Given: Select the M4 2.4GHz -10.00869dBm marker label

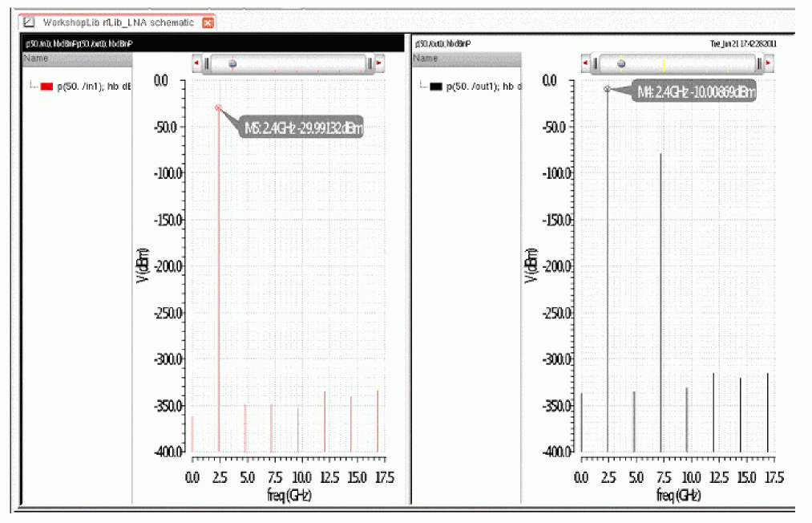Looking at the screenshot, I should (694, 91).
